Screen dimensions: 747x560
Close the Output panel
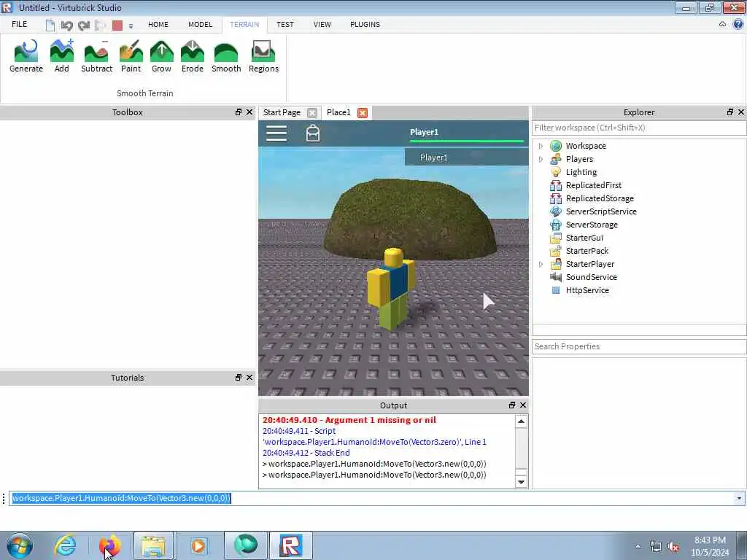(522, 405)
